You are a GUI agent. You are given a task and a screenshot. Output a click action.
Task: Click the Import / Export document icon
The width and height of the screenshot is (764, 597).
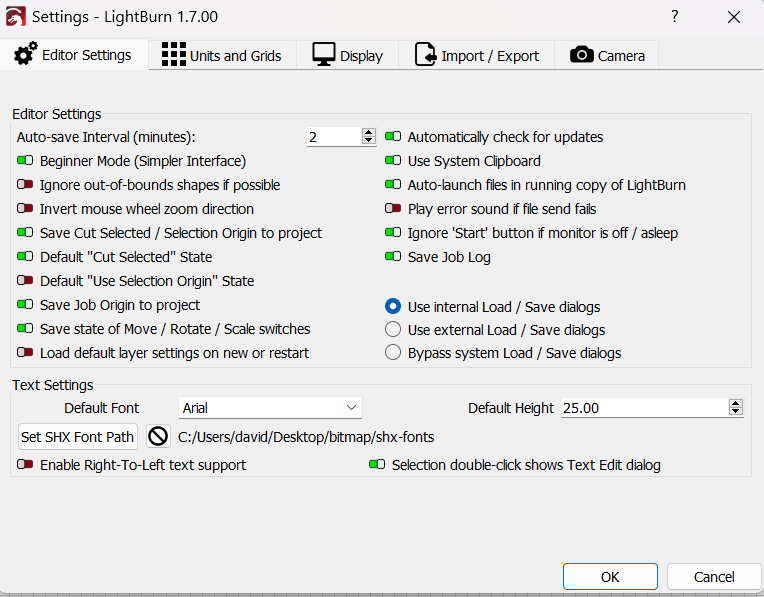[x=425, y=54]
